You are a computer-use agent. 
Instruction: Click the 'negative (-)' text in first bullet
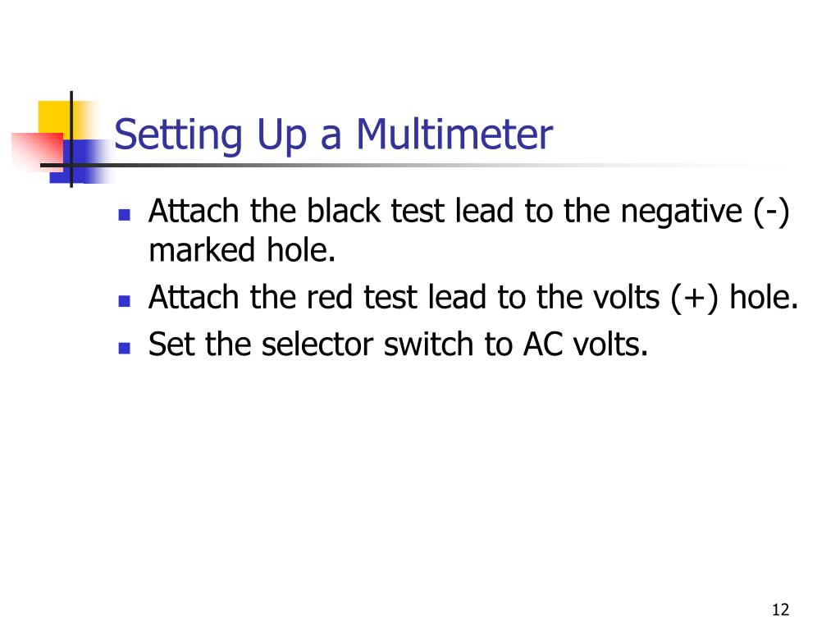[x=705, y=212]
